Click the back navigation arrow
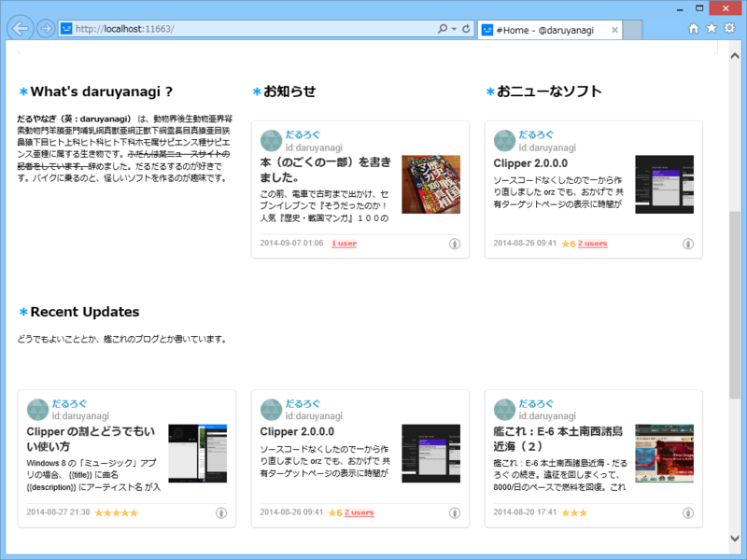Screen dimensions: 747x560 pyautogui.click(x=20, y=29)
